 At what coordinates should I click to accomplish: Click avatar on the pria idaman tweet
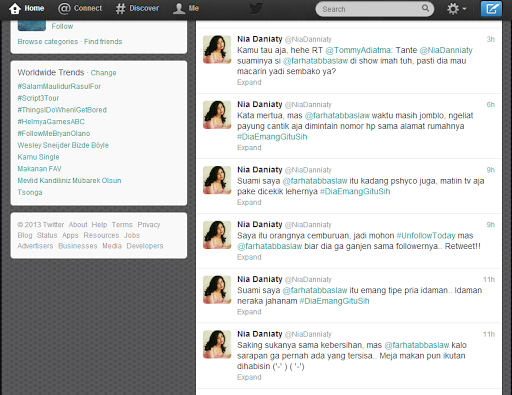[x=217, y=289]
